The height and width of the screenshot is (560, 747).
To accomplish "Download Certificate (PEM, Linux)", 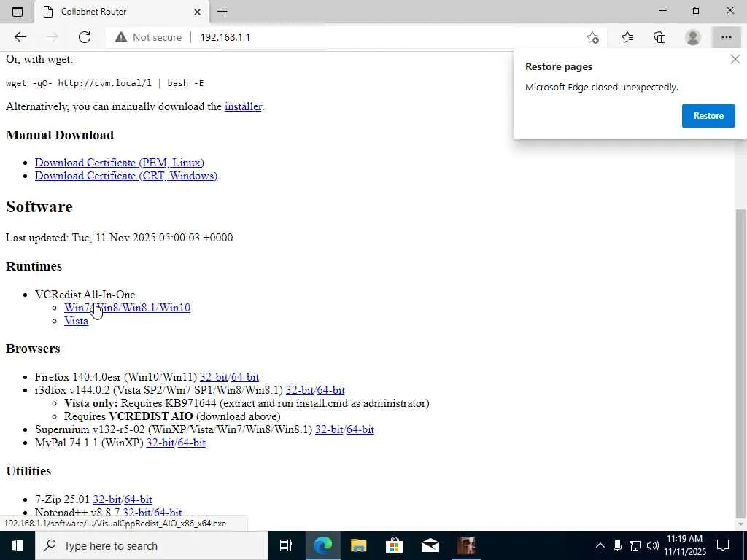I will coord(120,163).
